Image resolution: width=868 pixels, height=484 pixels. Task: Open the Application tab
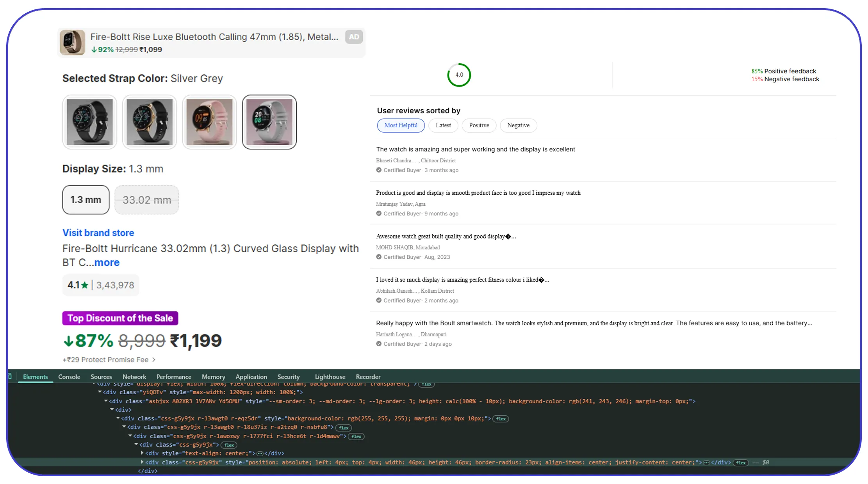tap(251, 377)
